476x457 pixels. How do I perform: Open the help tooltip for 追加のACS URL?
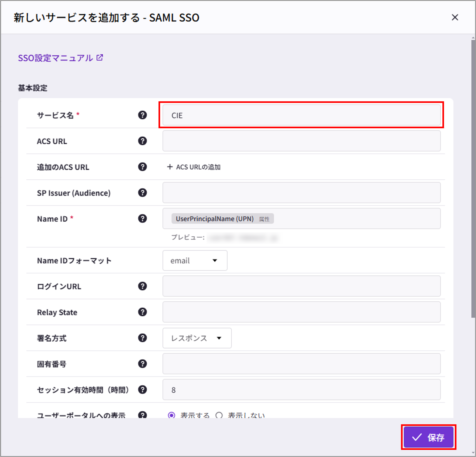tap(143, 167)
